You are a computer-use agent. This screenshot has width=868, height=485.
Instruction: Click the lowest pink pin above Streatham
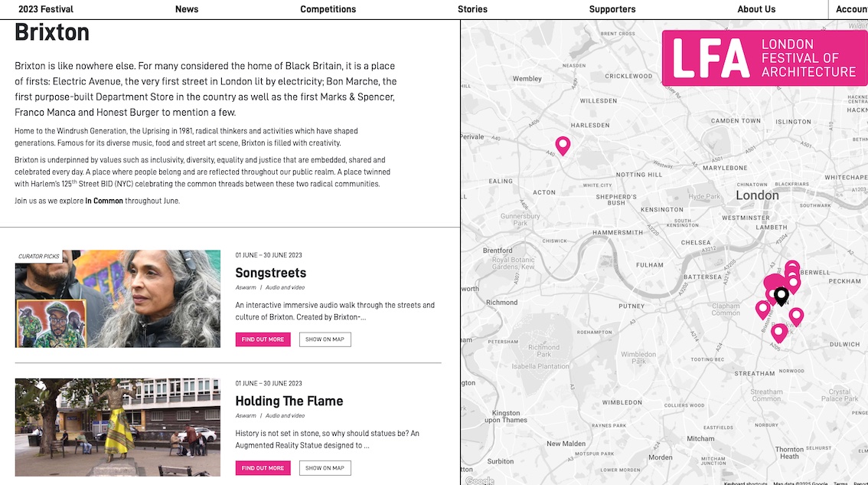pos(779,333)
